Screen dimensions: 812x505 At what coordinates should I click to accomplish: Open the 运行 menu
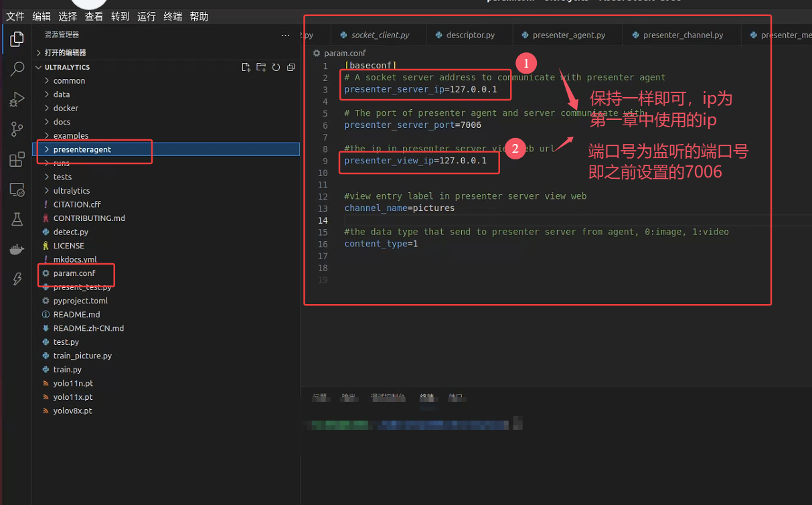coord(147,16)
